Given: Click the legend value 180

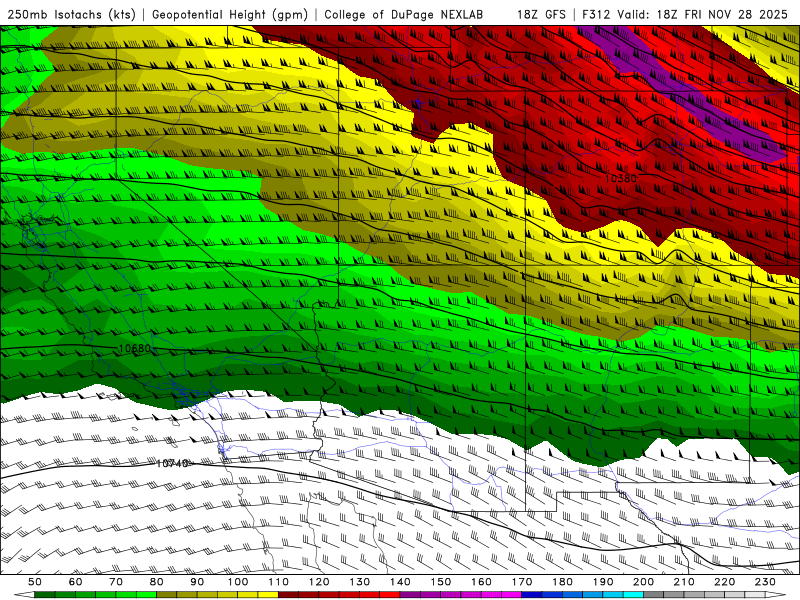Looking at the screenshot, I should click(562, 582).
